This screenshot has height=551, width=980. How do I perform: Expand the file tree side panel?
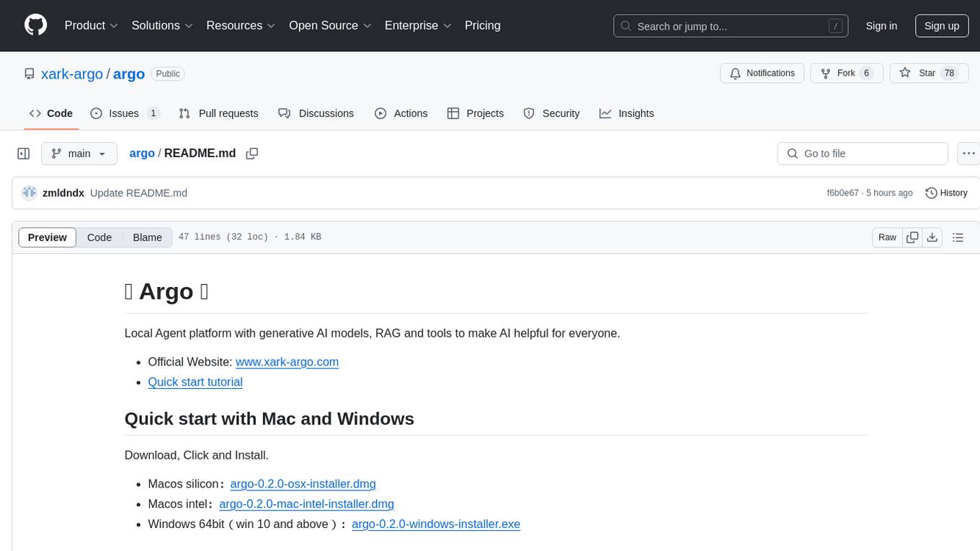click(x=24, y=154)
